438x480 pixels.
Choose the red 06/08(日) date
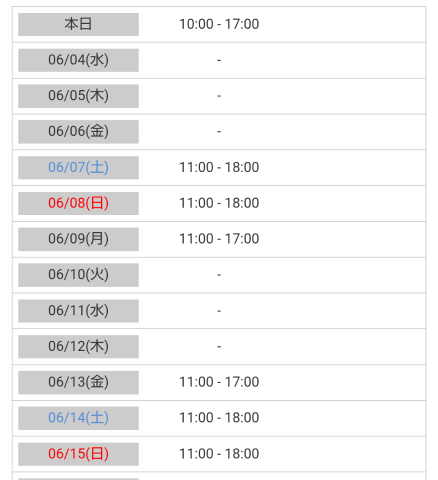coord(78,203)
